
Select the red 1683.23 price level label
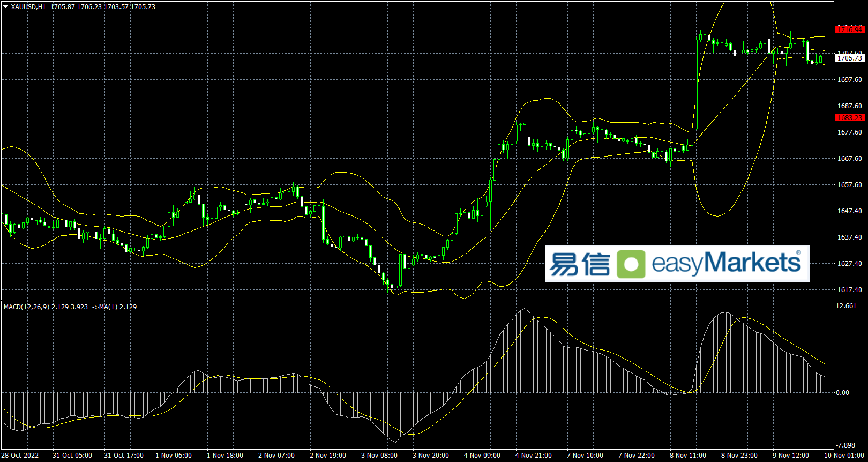pyautogui.click(x=850, y=117)
